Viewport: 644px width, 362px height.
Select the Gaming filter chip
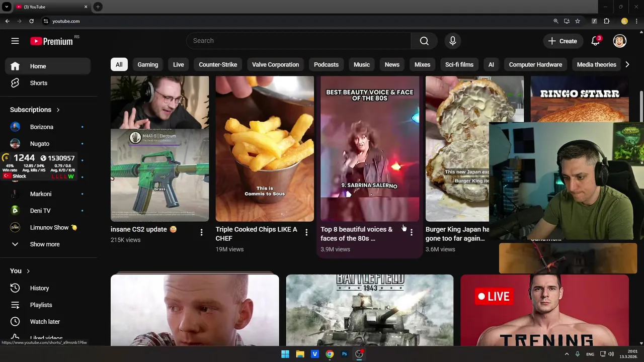point(148,64)
